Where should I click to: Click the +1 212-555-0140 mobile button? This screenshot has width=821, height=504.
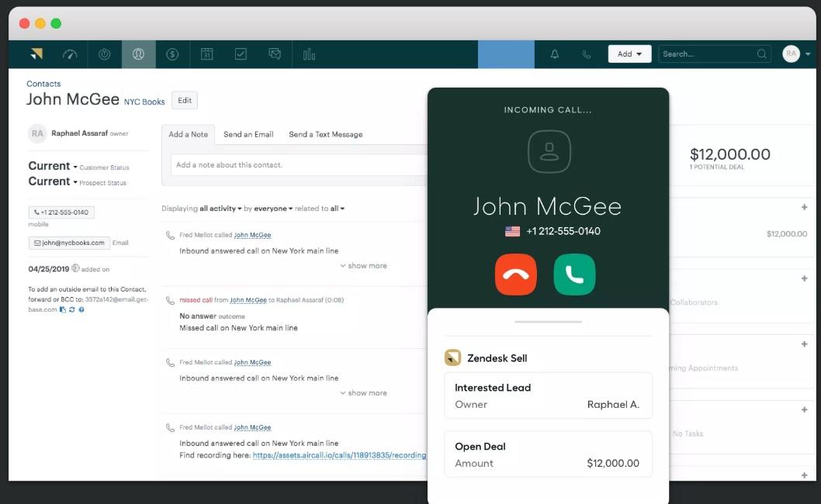pyautogui.click(x=61, y=212)
